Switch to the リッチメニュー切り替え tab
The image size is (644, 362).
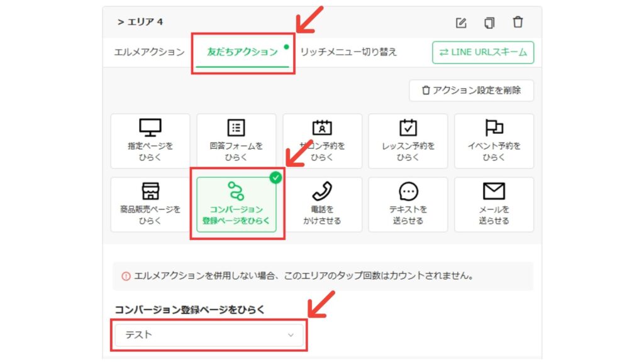coord(348,52)
